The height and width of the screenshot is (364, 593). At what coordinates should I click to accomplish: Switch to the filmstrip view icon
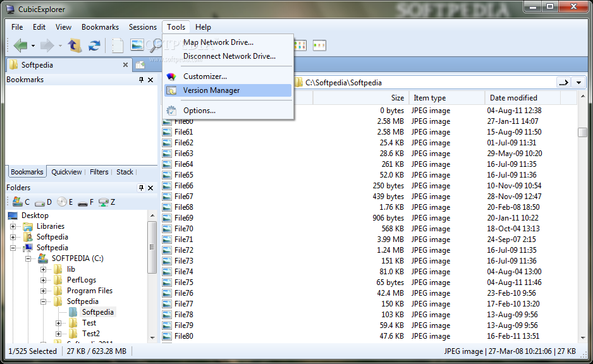tap(319, 45)
